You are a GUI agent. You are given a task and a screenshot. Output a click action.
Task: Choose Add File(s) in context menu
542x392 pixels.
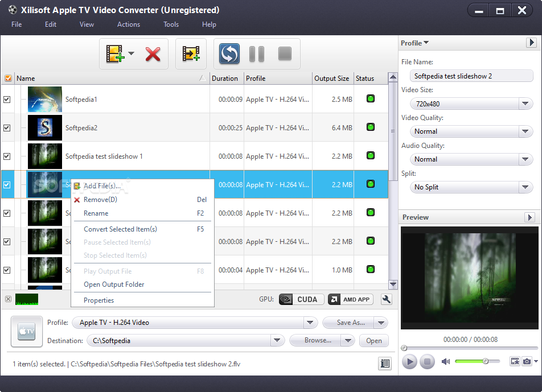[142, 186]
